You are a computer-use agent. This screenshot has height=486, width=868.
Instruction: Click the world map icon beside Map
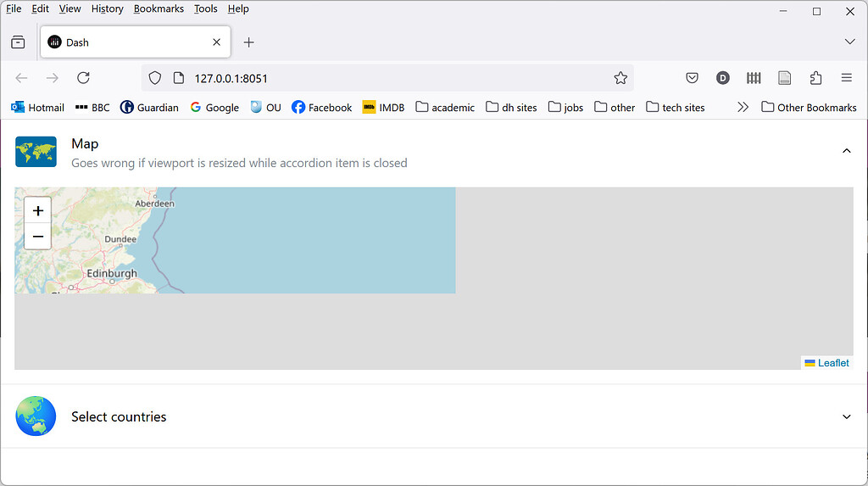click(x=36, y=151)
